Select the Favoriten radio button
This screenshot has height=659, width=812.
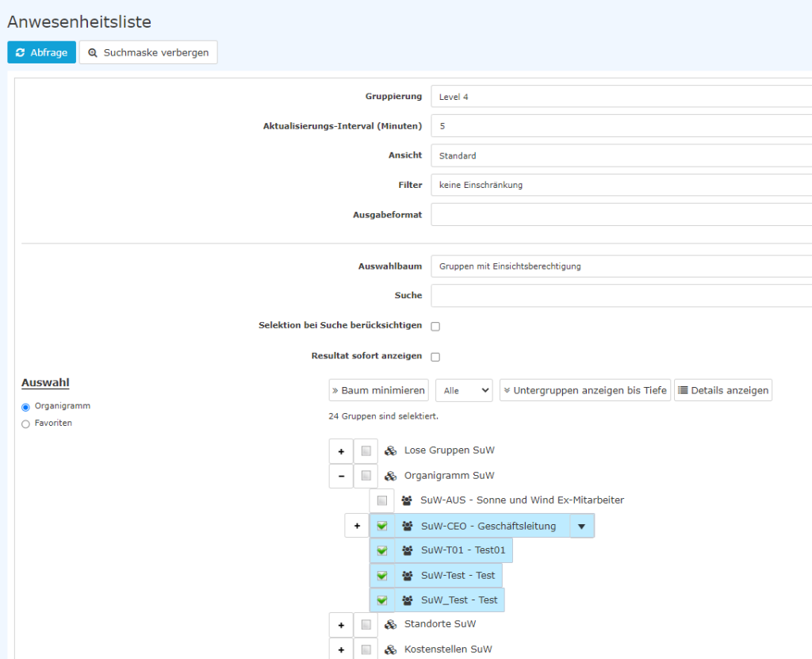coord(25,424)
